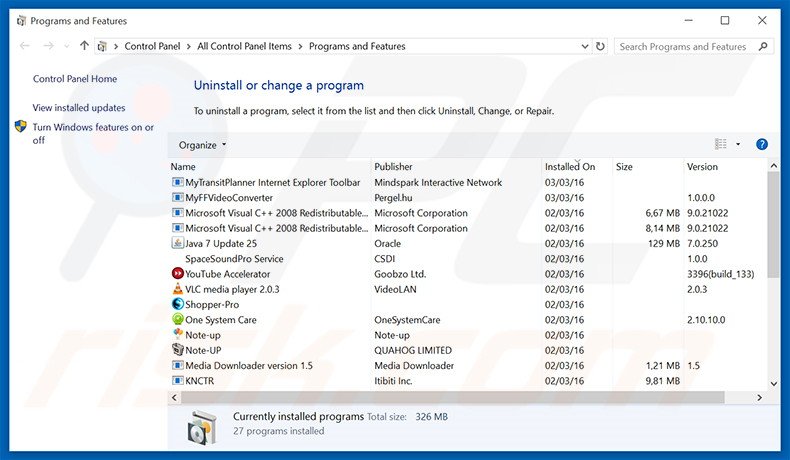This screenshot has height=460, width=790.
Task: Refresh the Programs and Features list
Action: pos(600,46)
